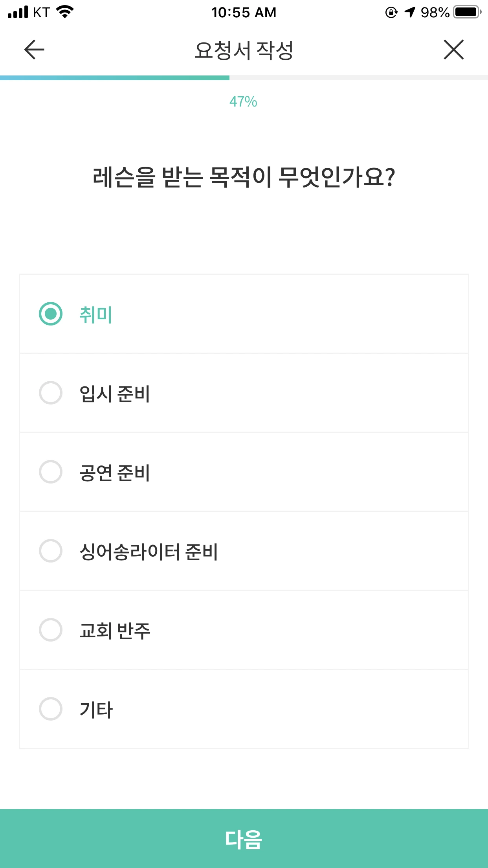Tap the 요청서 작성 header title
Viewport: 488px width, 868px height.
point(244,50)
